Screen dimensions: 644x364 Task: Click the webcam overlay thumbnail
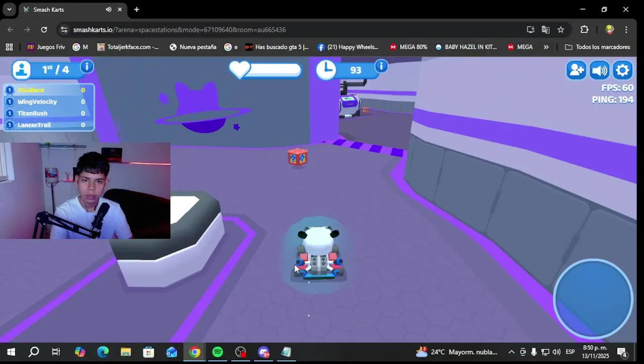(85, 191)
